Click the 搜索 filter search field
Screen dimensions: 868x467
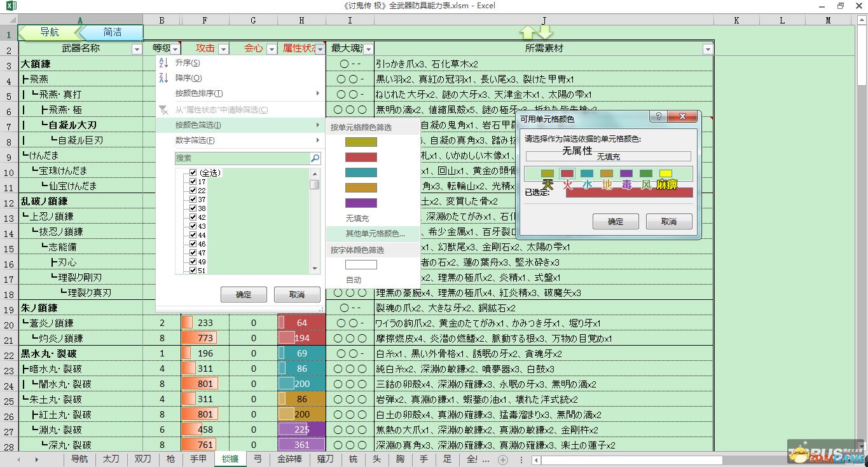pyautogui.click(x=242, y=158)
